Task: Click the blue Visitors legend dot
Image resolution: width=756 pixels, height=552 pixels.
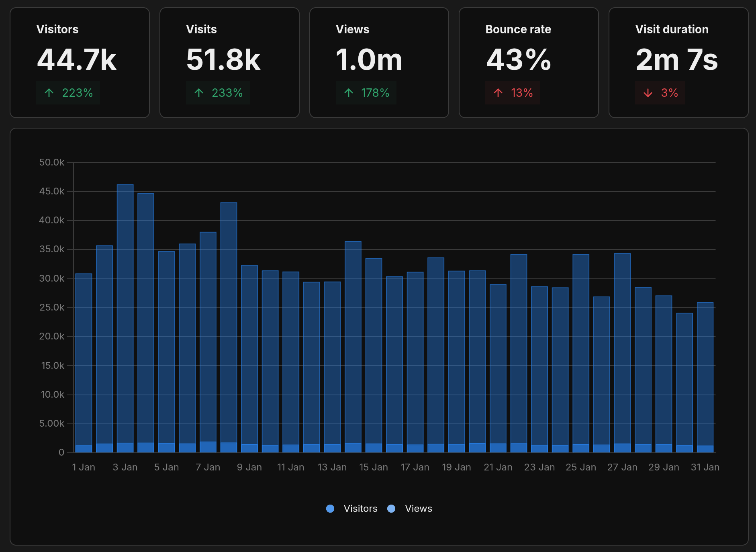Action: point(330,508)
